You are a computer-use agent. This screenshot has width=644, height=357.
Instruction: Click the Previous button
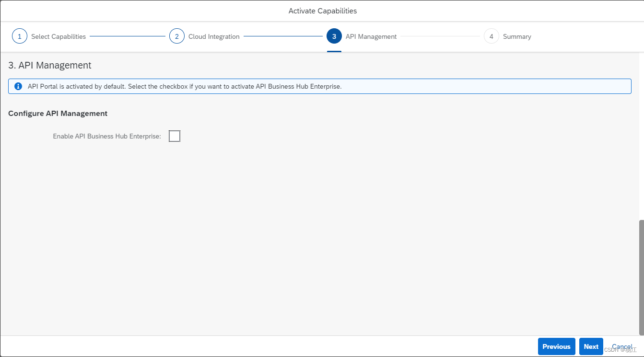556,346
